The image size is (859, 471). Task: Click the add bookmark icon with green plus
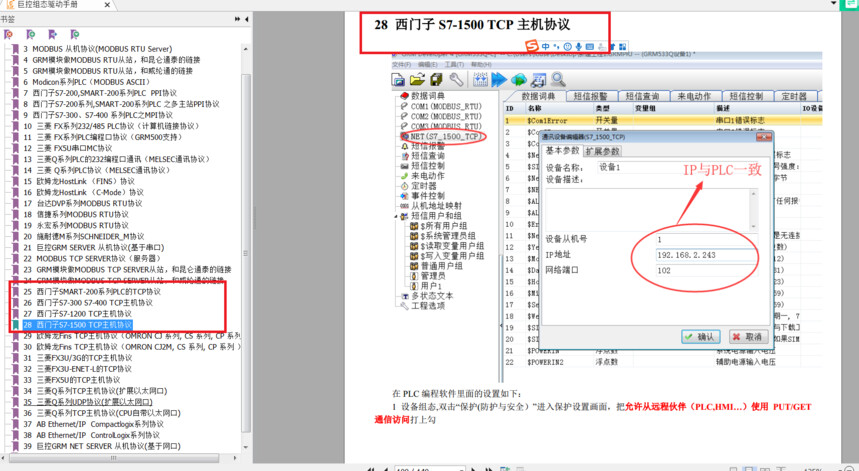(x=31, y=35)
